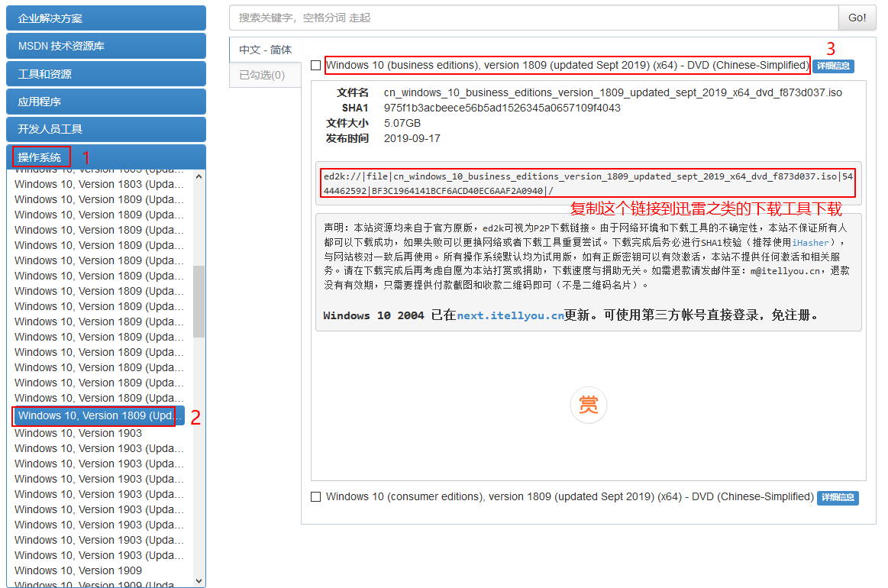Click the orange 赏 reward icon
888x588 pixels.
point(589,405)
